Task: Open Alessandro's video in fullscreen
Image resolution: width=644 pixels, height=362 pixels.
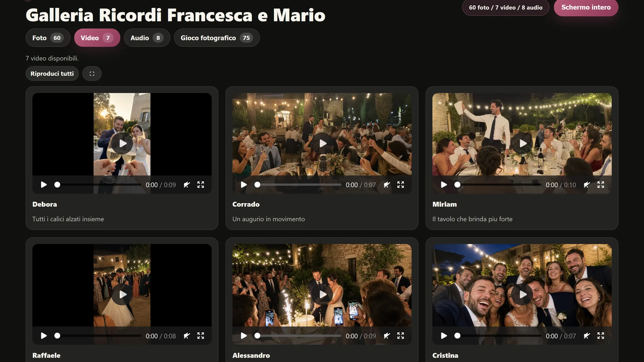Action: 401,336
